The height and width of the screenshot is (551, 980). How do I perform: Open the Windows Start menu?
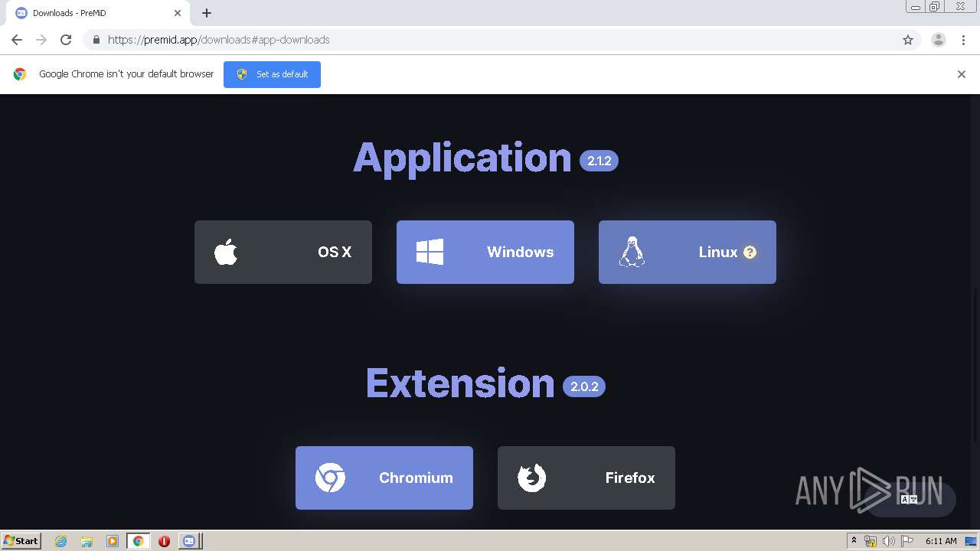[21, 541]
